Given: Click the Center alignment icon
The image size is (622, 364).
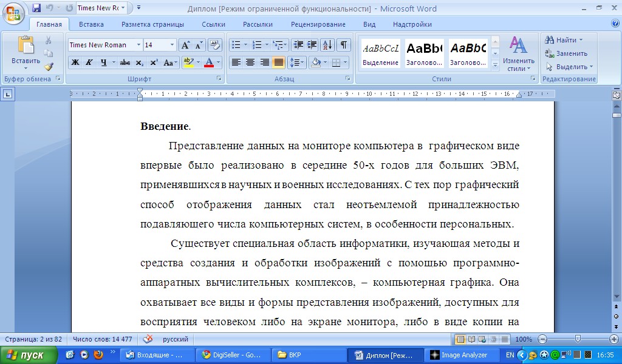Looking at the screenshot, I should 250,62.
